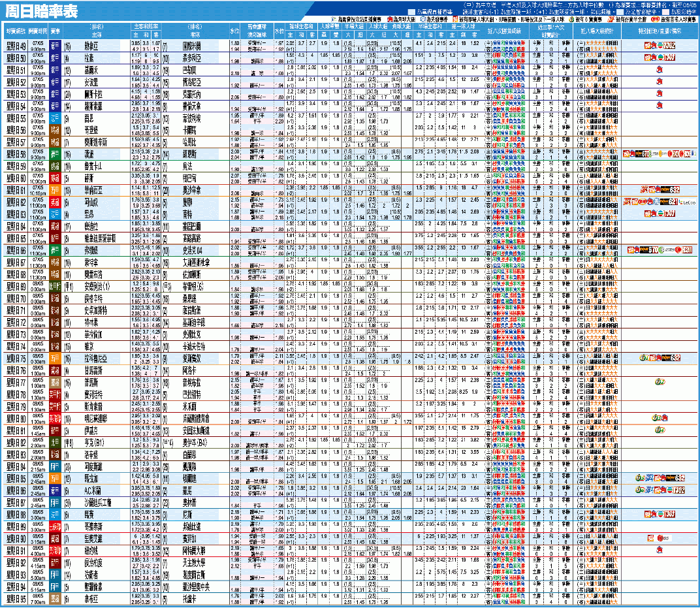Click the now 632 badge in row 星期日 61

[x=671, y=190]
